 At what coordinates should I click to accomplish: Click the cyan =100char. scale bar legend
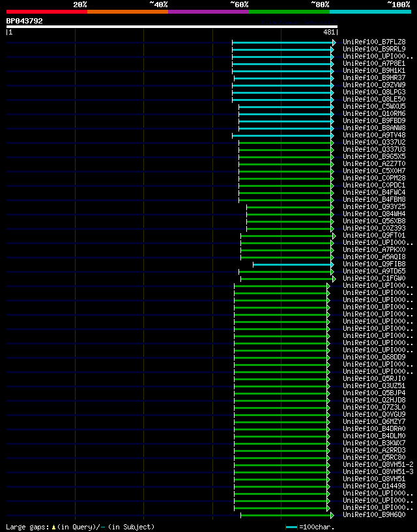click(310, 527)
